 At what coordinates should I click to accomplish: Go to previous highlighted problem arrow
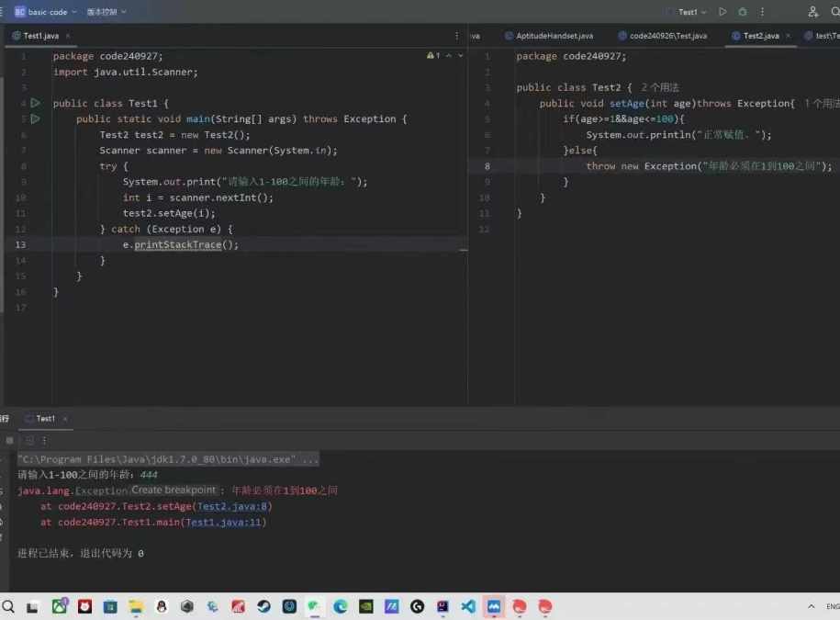(448, 55)
